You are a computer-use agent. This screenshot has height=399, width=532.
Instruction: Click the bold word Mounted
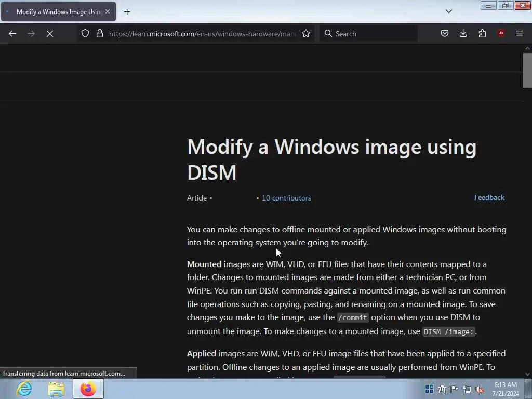click(x=204, y=264)
